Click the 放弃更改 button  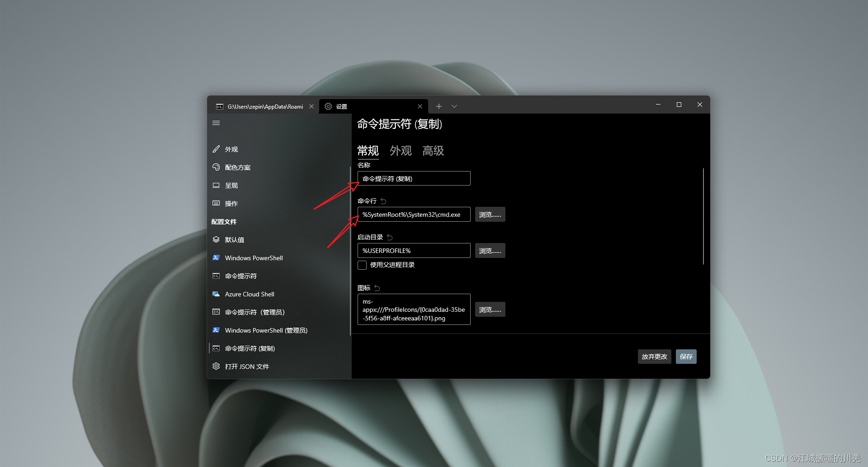654,357
